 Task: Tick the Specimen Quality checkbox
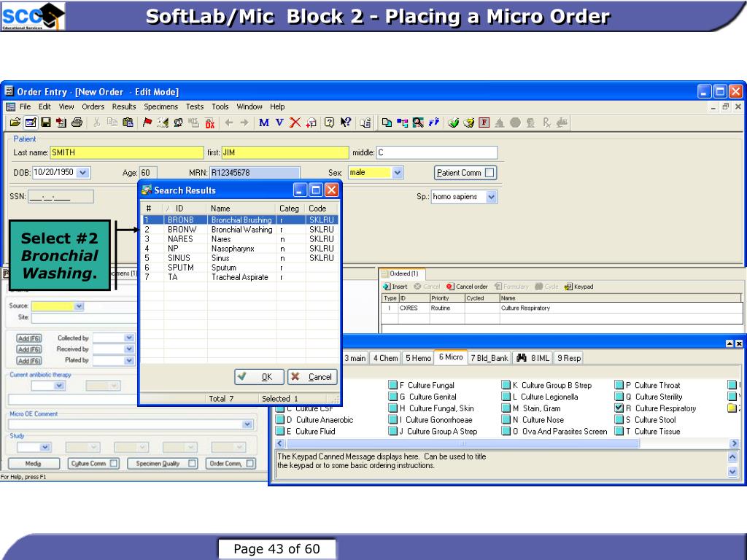coord(192,463)
